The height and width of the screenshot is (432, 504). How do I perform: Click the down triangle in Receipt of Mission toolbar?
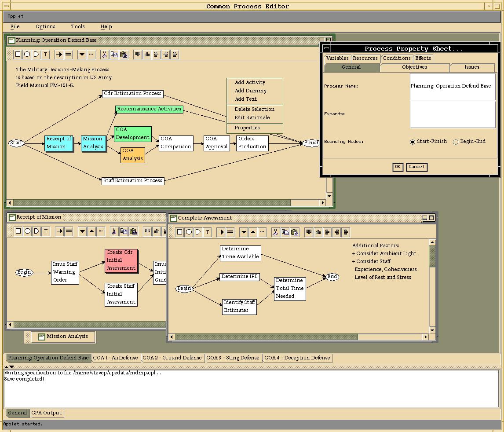pos(82,231)
